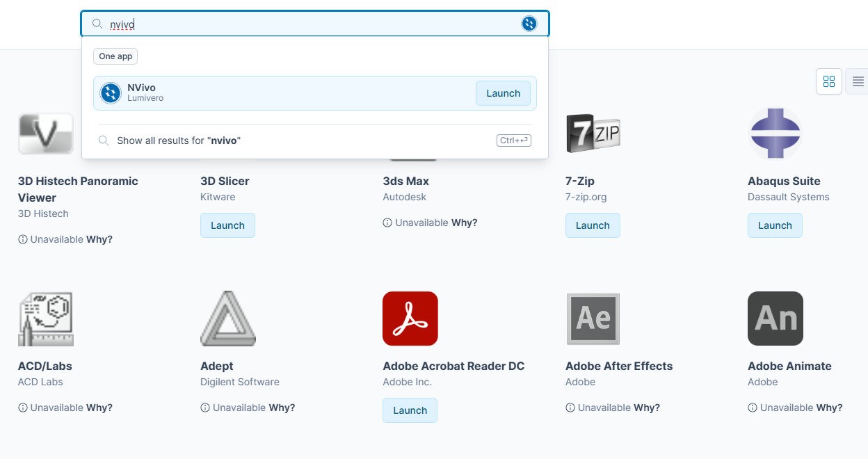Screen dimensions: 868x459
Task: Click "Why?" under Adobe Animate
Action: [x=829, y=408]
